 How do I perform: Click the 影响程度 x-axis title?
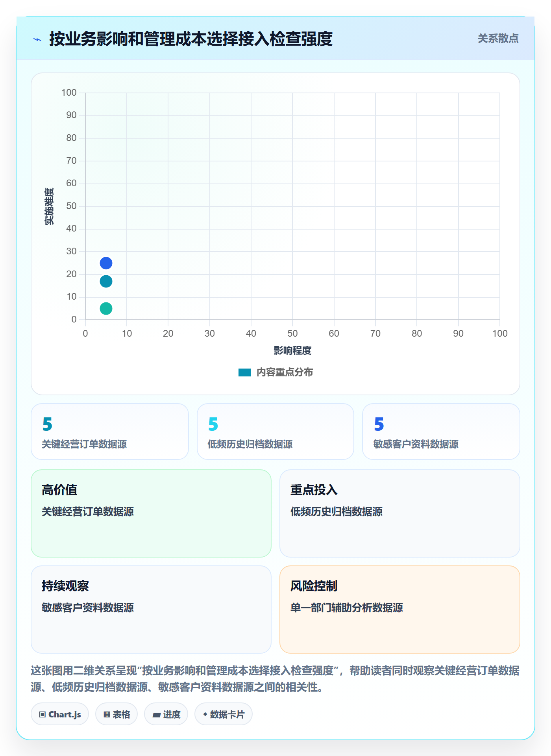292,350
